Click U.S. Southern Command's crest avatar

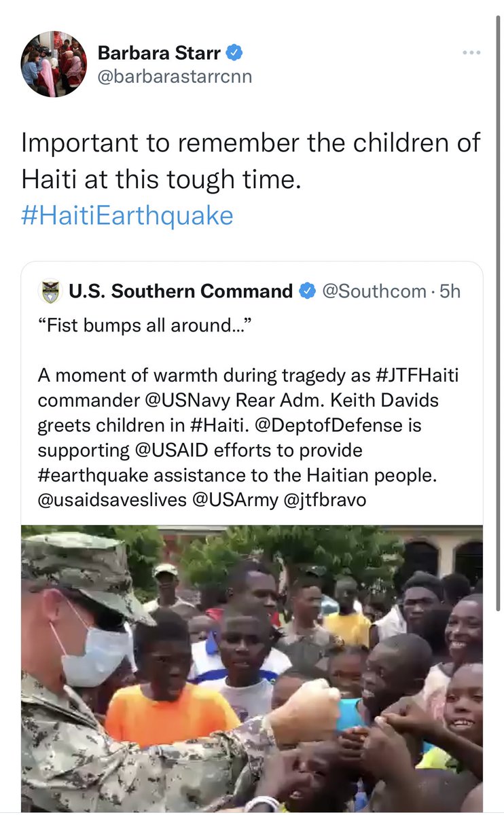pyautogui.click(x=50, y=291)
